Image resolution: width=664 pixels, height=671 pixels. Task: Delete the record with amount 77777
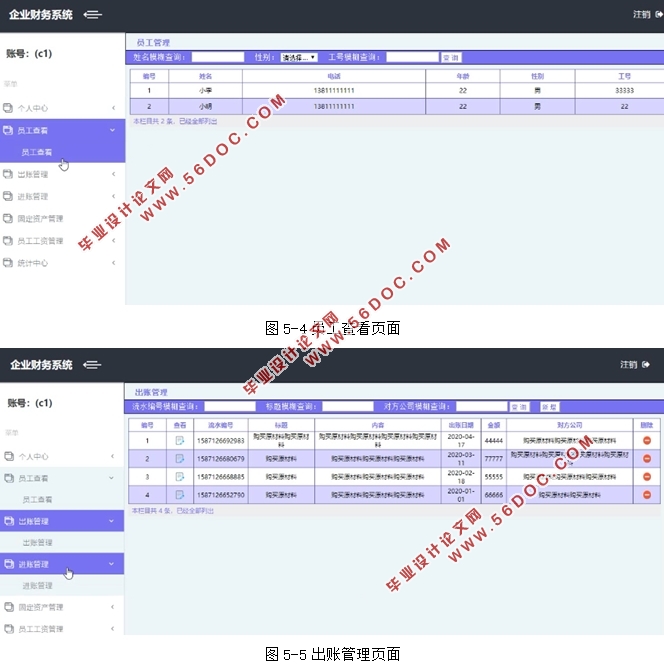pyautogui.click(x=647, y=459)
